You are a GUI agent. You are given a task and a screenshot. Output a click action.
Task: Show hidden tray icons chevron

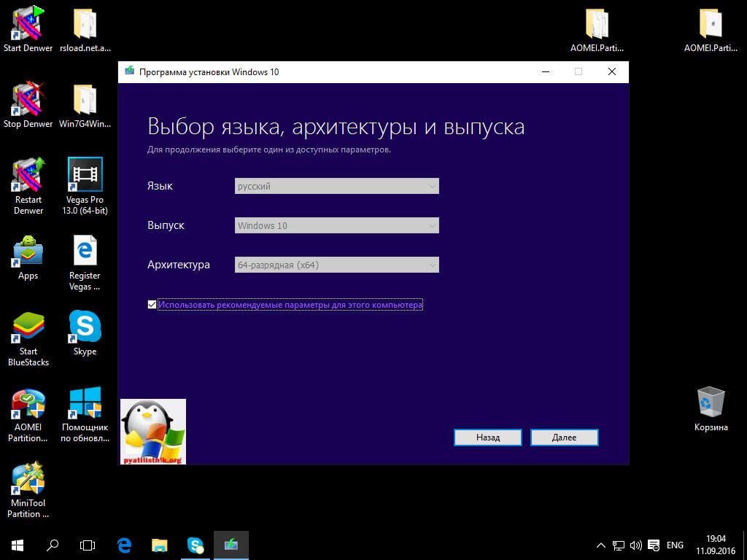[x=601, y=545]
